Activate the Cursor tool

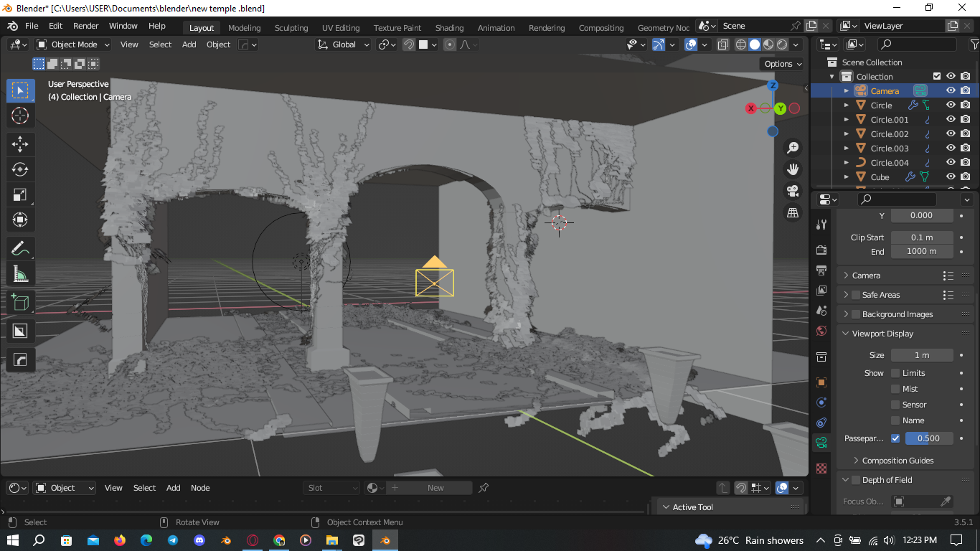coord(20,116)
